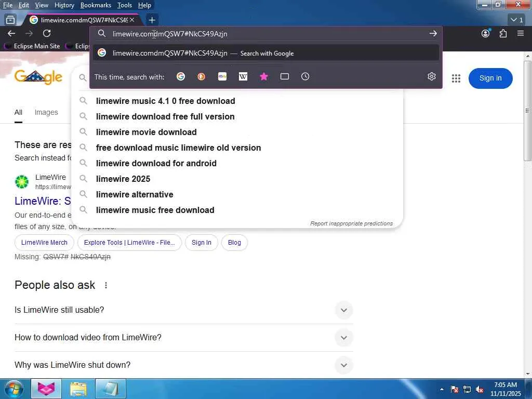Click the network icon in system tray

point(467,390)
